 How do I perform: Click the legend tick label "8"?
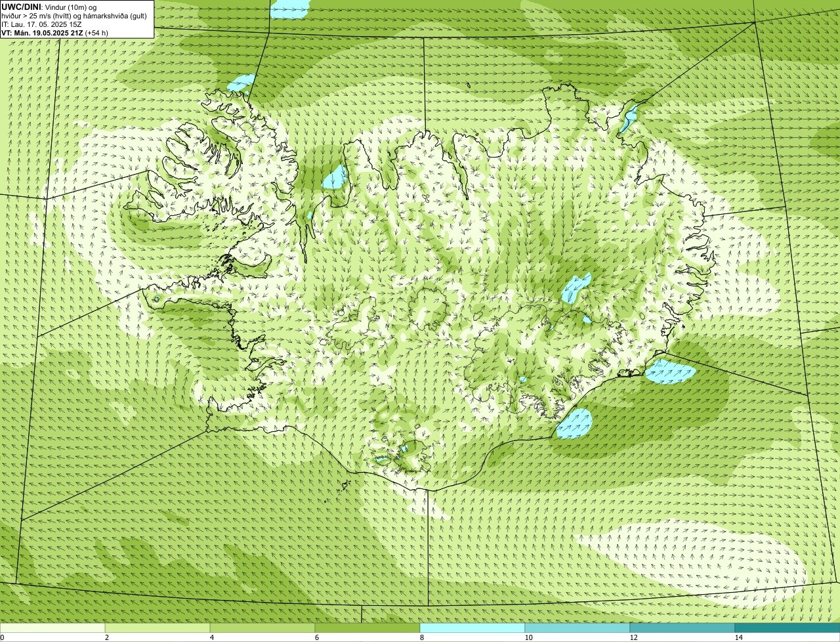(421, 637)
